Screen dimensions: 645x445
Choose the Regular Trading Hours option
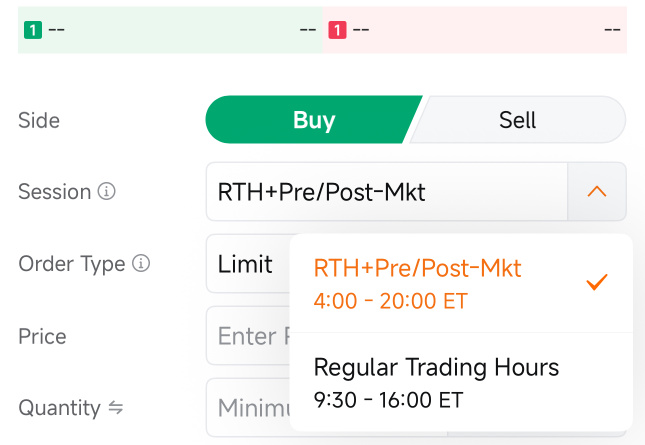pyautogui.click(x=436, y=381)
